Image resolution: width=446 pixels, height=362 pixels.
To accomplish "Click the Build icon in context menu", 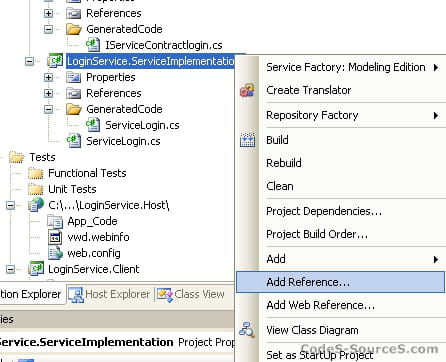I will [247, 140].
